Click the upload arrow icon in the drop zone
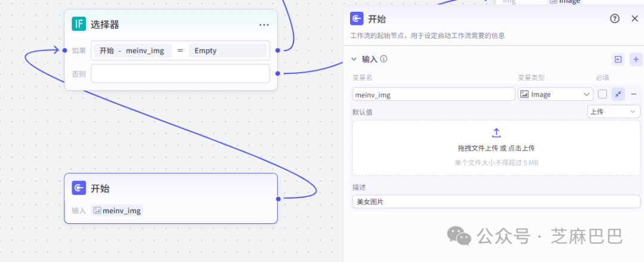 click(x=496, y=133)
